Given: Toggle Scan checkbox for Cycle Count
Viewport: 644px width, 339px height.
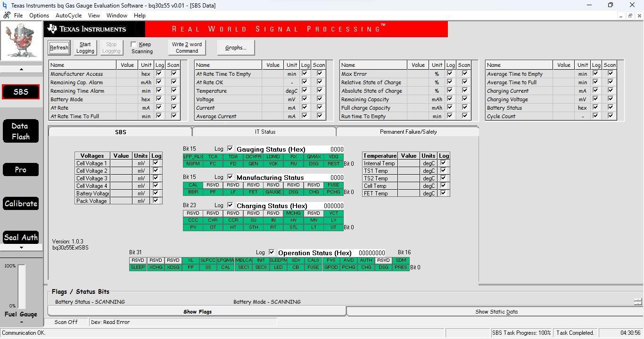Looking at the screenshot, I should tap(611, 116).
